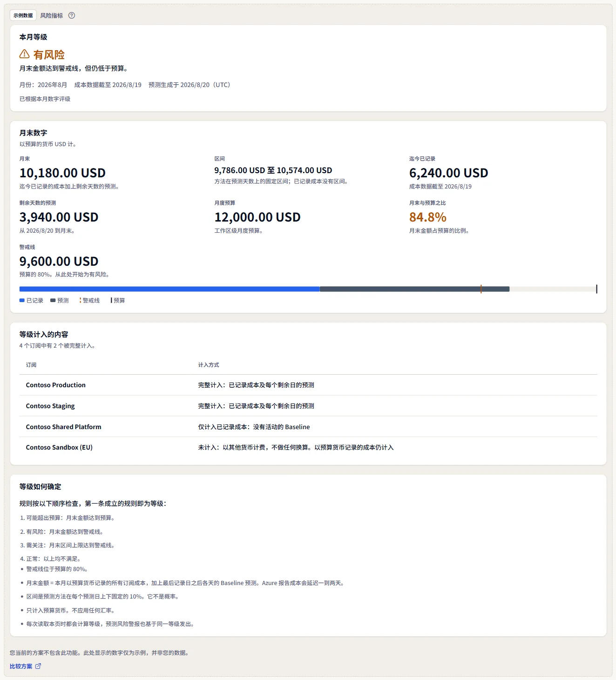Click the 4 个订阅中有 2 个被完整计入 summary

[57, 346]
